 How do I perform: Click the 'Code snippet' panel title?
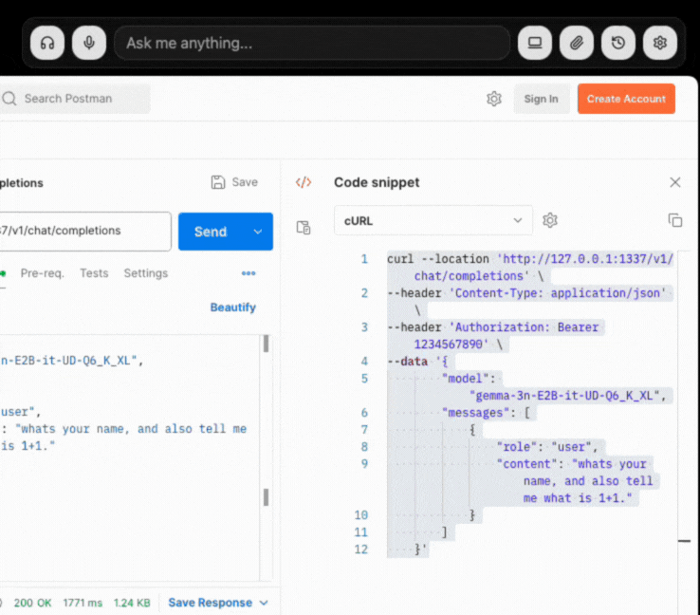pos(377,182)
